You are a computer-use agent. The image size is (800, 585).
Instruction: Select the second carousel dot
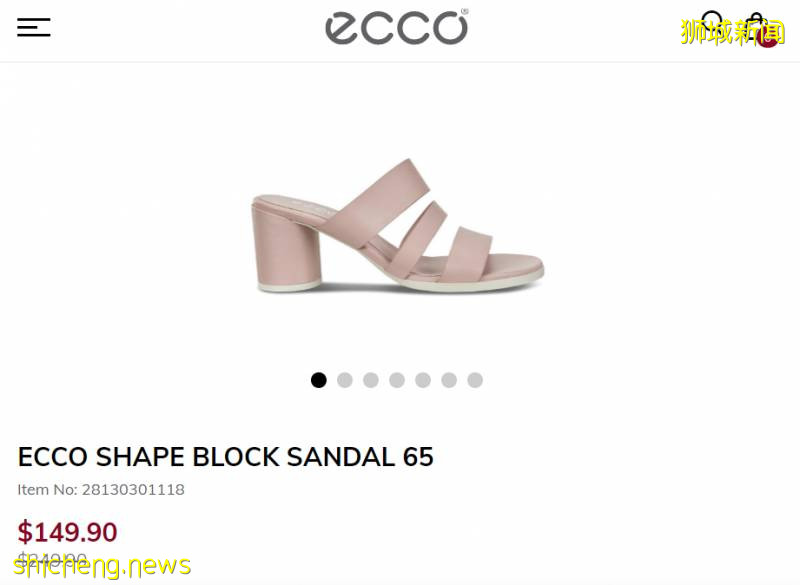(345, 380)
